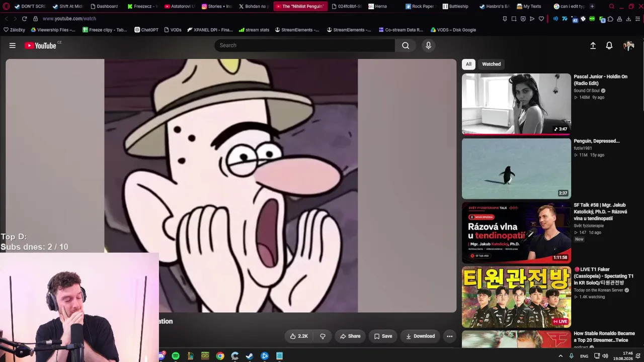Reload the page in the browser
644x362 pixels.
tap(24, 19)
